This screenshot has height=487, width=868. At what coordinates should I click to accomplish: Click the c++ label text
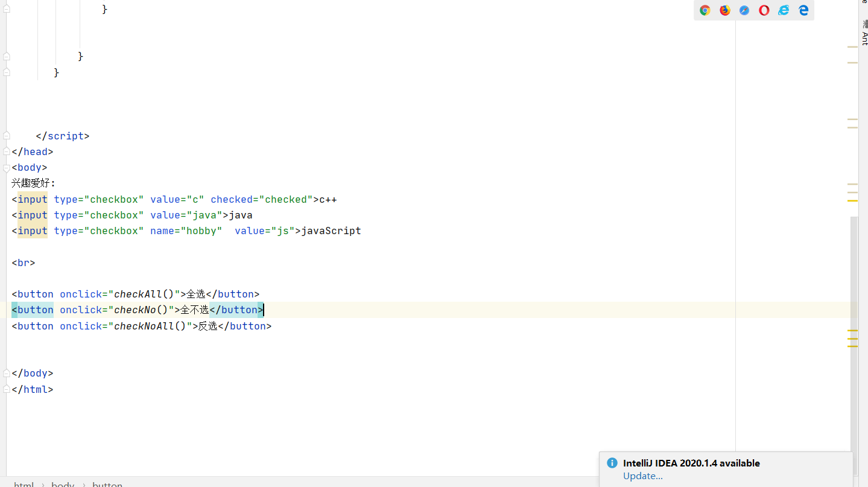pos(328,199)
